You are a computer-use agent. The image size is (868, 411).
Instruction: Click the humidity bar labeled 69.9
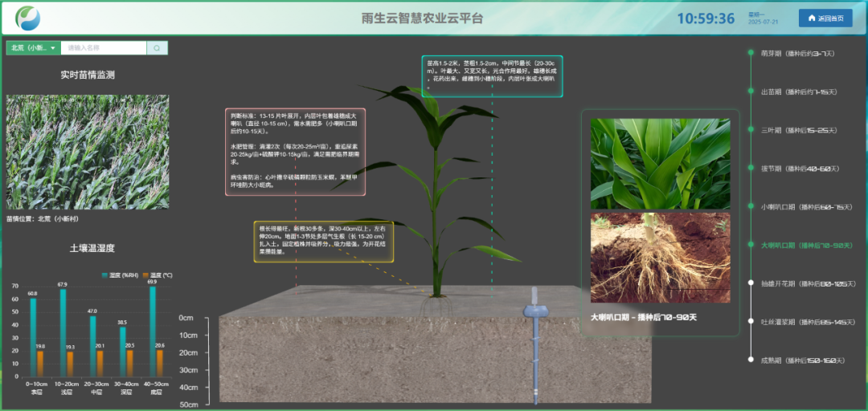(153, 332)
